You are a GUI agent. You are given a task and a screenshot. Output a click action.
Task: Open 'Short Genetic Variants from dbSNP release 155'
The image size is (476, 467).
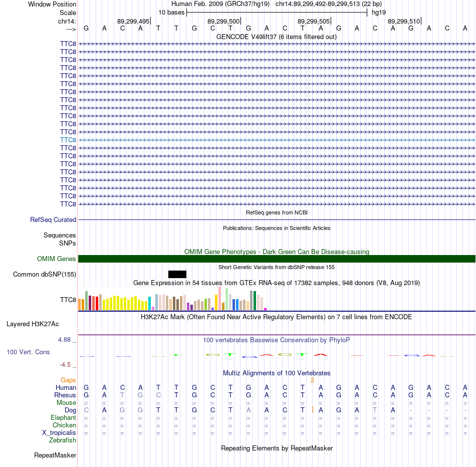[277, 267]
